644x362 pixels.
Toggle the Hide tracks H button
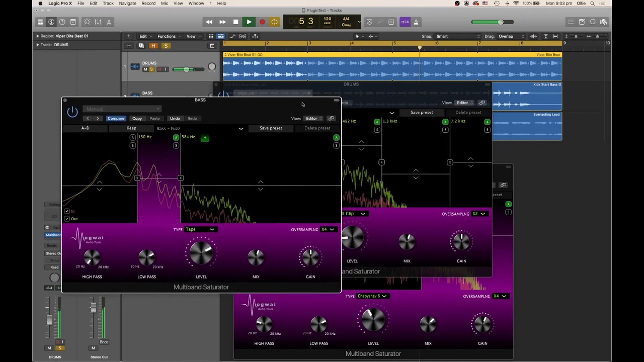tap(153, 46)
